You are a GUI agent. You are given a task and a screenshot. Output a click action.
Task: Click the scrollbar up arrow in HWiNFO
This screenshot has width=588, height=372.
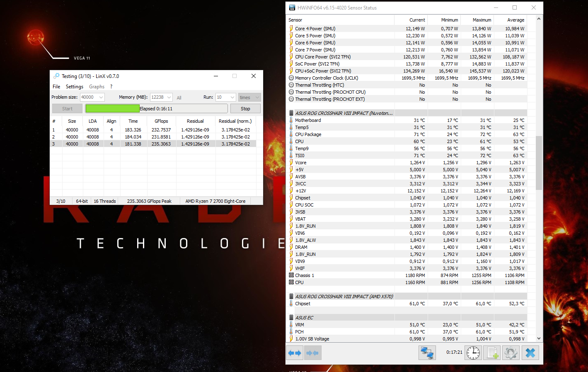(x=539, y=19)
